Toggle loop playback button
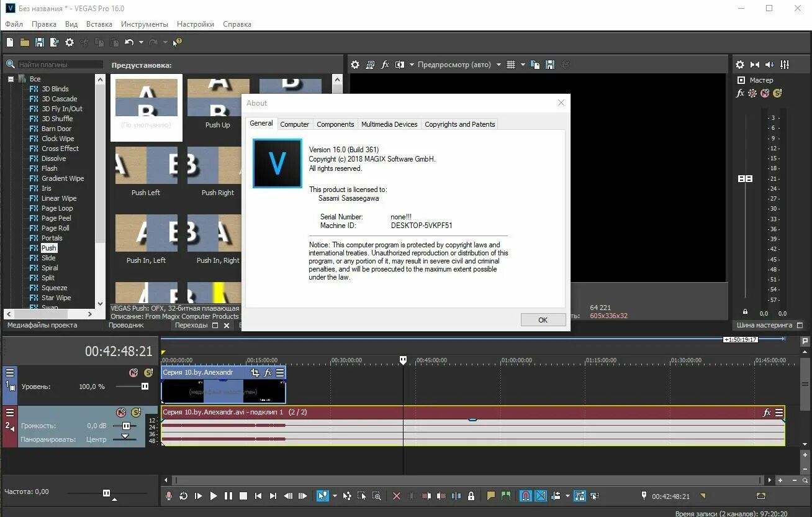This screenshot has height=517, width=812. [183, 496]
